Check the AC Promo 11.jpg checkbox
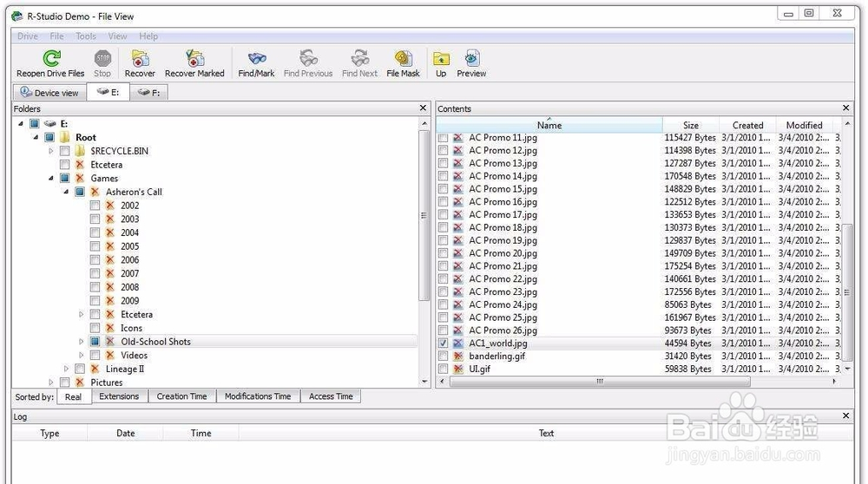The width and height of the screenshot is (868, 484). coord(443,137)
